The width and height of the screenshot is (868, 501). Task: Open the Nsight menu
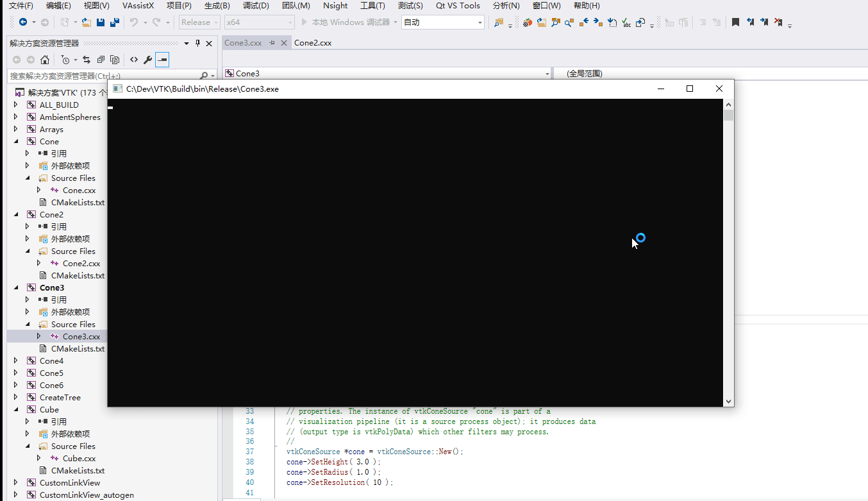click(335, 6)
